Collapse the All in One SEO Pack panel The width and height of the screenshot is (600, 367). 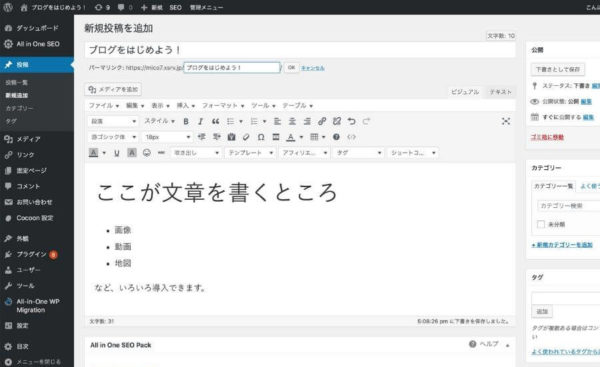(x=508, y=345)
